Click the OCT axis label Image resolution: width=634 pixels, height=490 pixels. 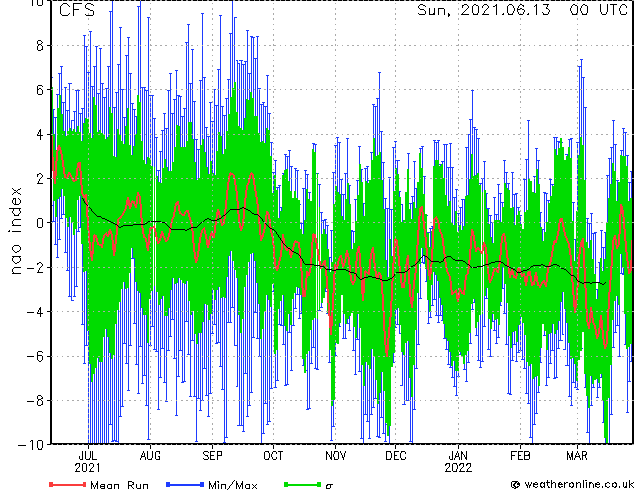tap(273, 456)
